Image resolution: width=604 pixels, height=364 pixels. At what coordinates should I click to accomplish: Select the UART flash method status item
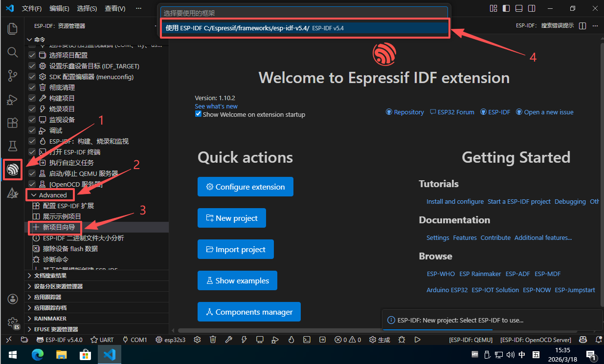(x=102, y=340)
